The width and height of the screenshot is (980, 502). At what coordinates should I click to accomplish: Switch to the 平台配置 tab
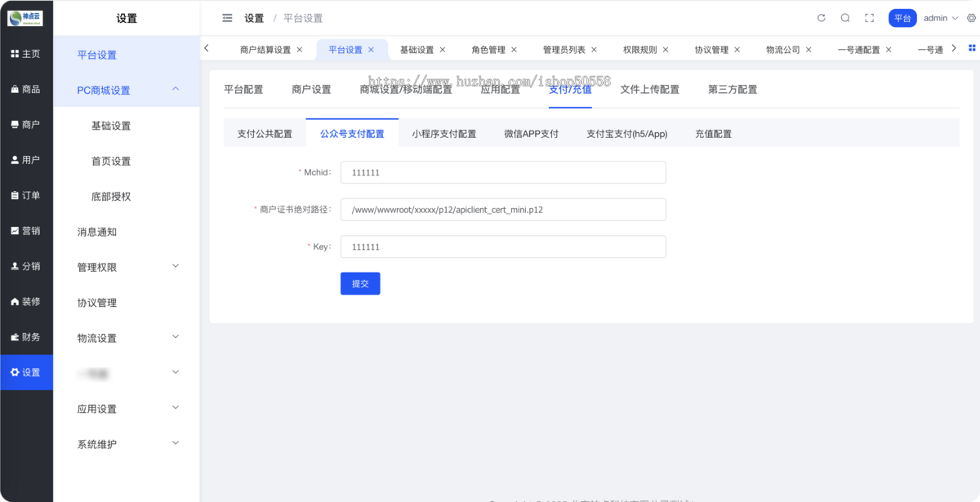[243, 89]
